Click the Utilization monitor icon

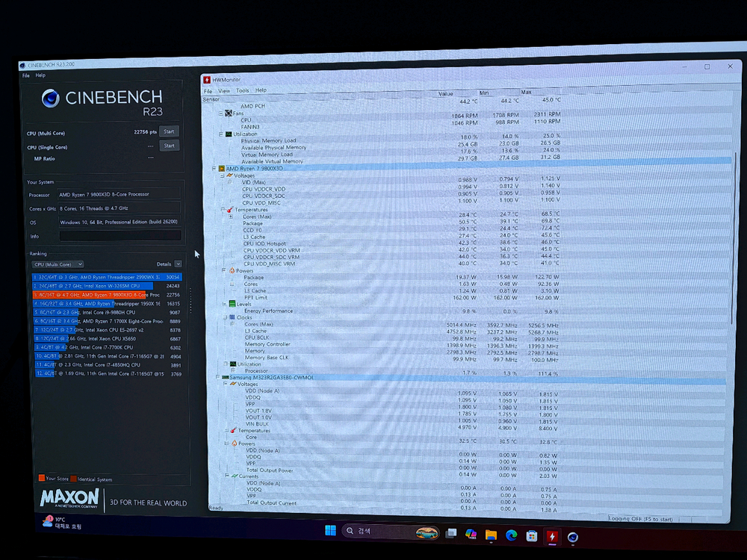point(228,134)
